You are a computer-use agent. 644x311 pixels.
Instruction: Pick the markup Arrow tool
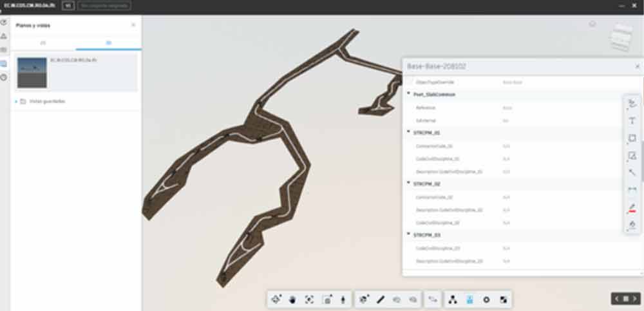pos(632,172)
